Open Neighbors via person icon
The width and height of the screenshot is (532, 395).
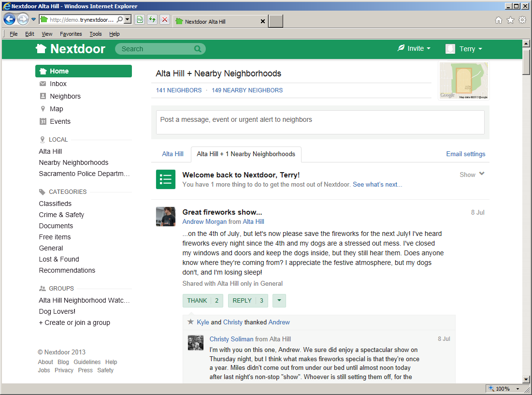[x=43, y=96]
